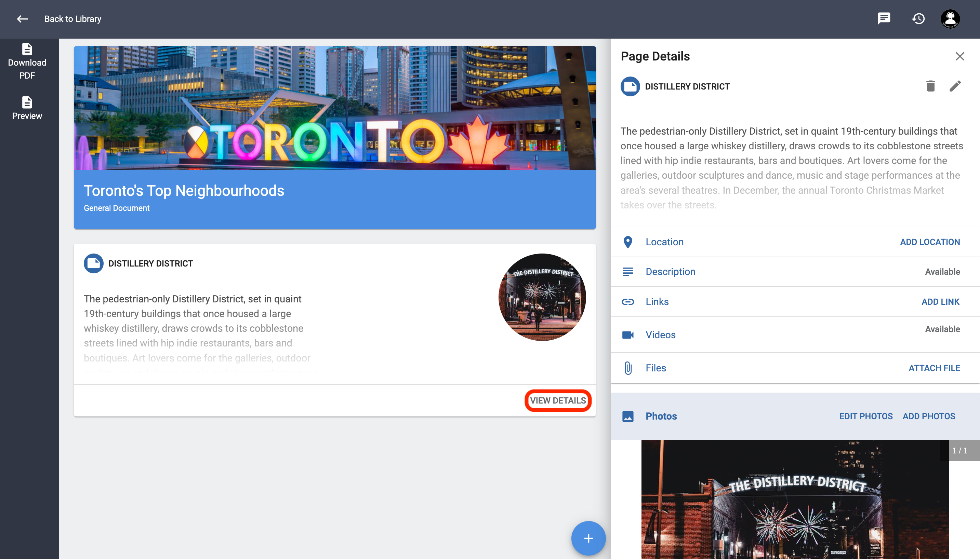Open the comments chat icon

tap(884, 18)
